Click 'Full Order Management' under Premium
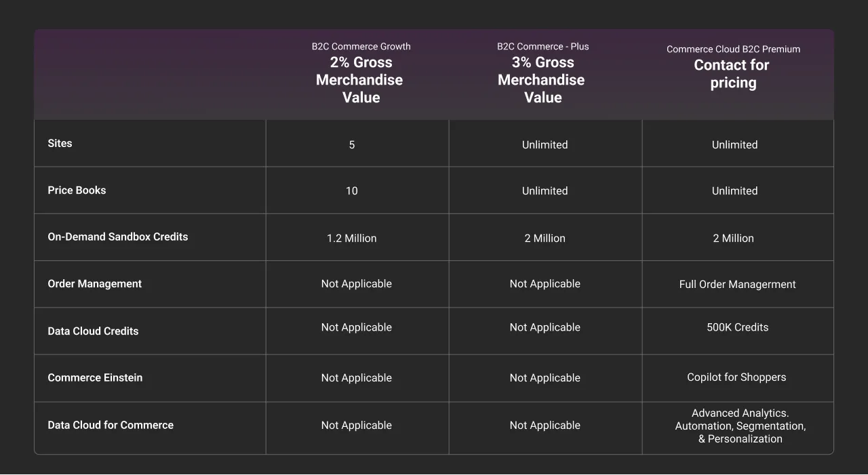Screen dimensions: 868x475 (738, 284)
